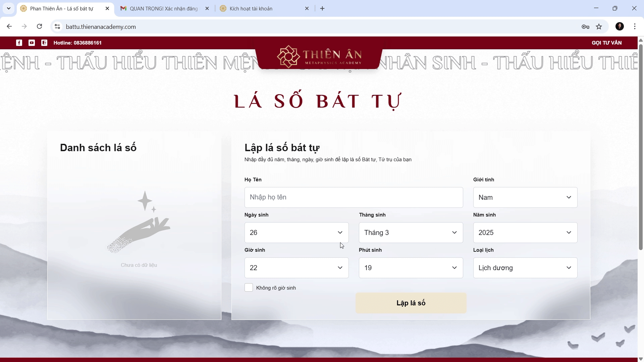Click the Lập lá số button
The width and height of the screenshot is (644, 362).
click(411, 303)
